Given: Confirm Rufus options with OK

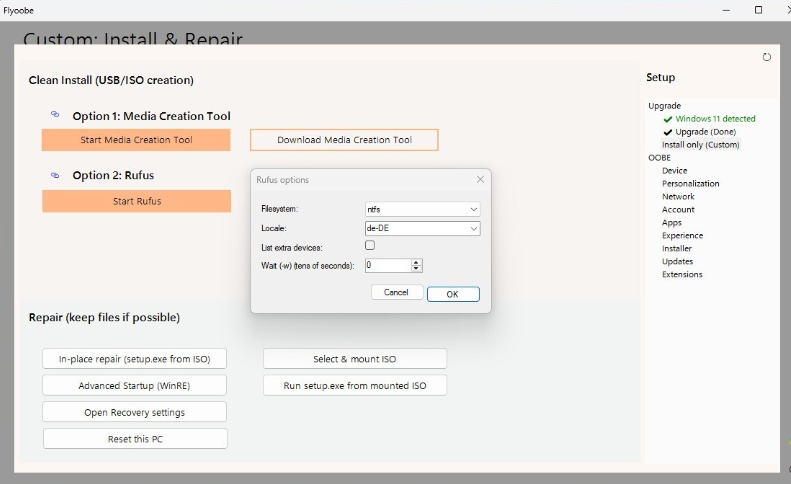Looking at the screenshot, I should [x=453, y=294].
